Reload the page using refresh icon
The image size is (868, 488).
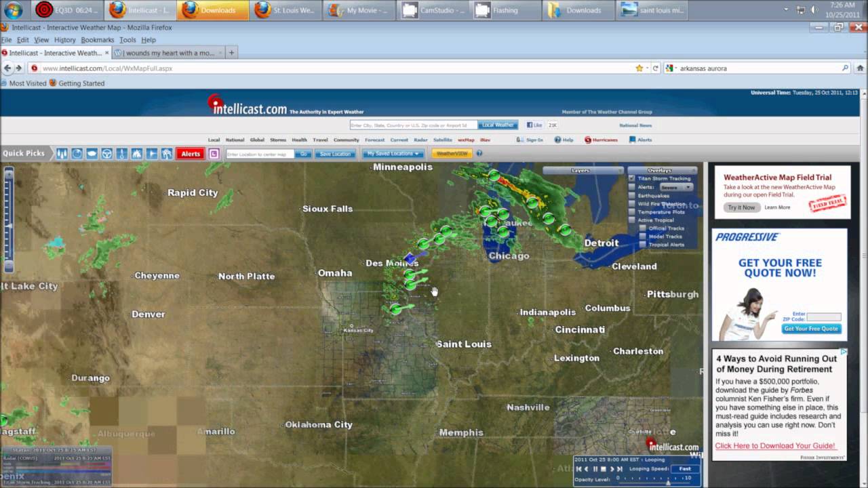(656, 68)
